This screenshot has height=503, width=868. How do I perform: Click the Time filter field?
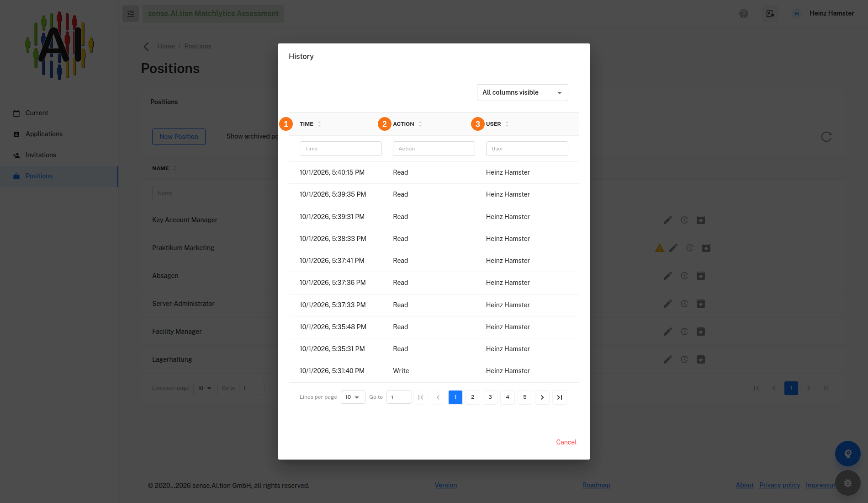(341, 149)
